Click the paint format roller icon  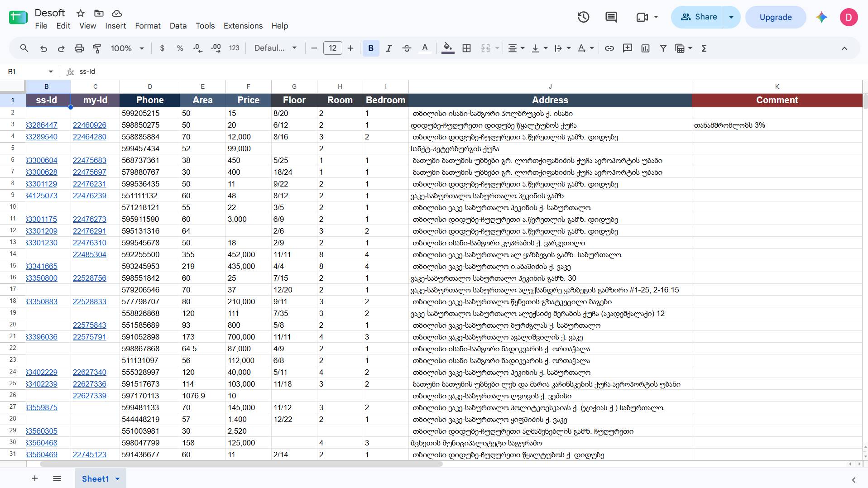point(96,48)
